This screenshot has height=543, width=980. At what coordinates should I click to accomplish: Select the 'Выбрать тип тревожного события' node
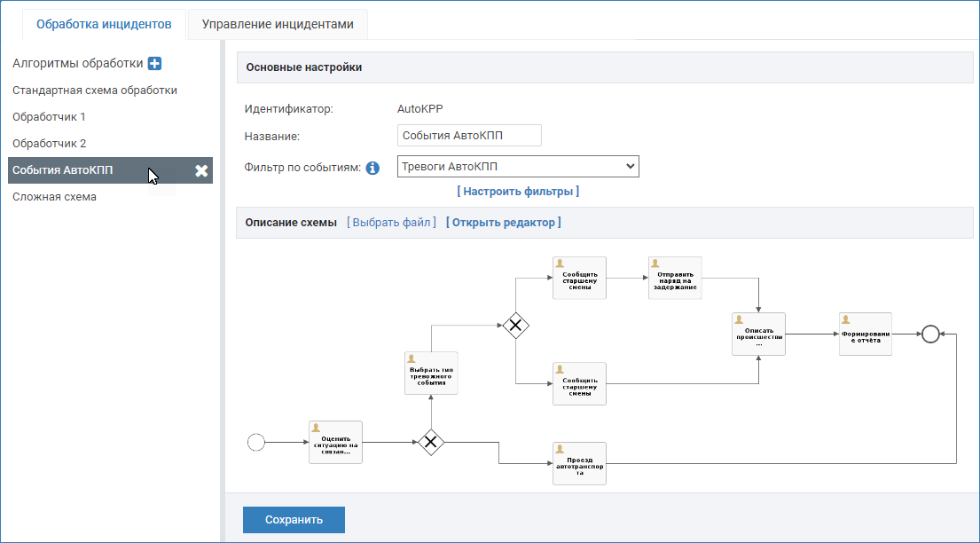coord(431,373)
